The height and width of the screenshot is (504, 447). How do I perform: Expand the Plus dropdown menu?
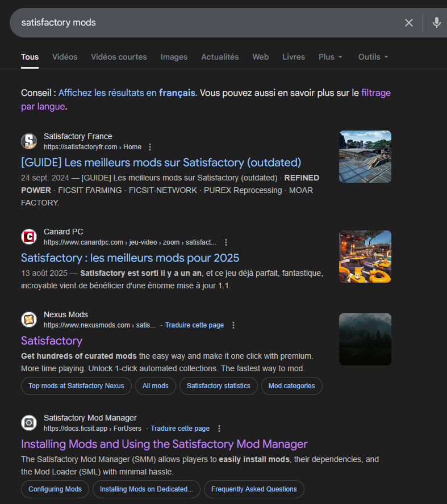(x=330, y=57)
